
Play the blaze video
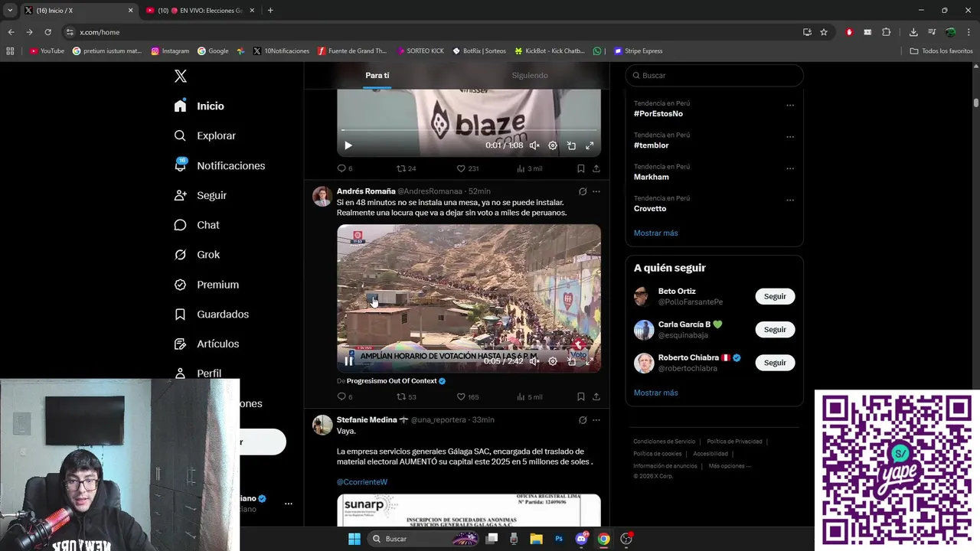click(348, 145)
